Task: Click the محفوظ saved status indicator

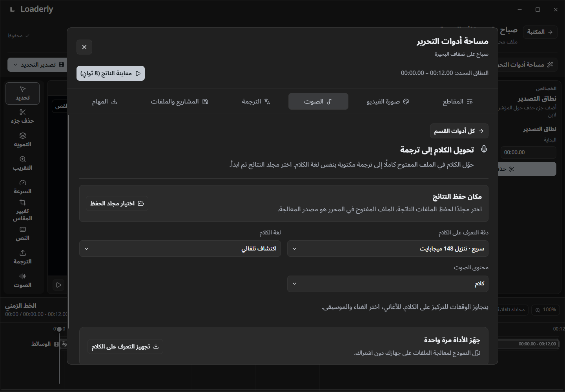Action: (18, 36)
